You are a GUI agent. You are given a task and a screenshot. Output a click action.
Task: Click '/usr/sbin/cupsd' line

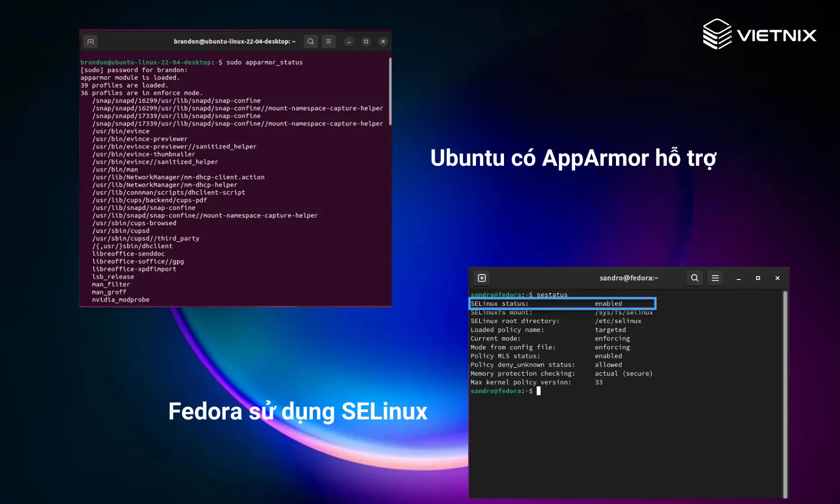tap(121, 231)
